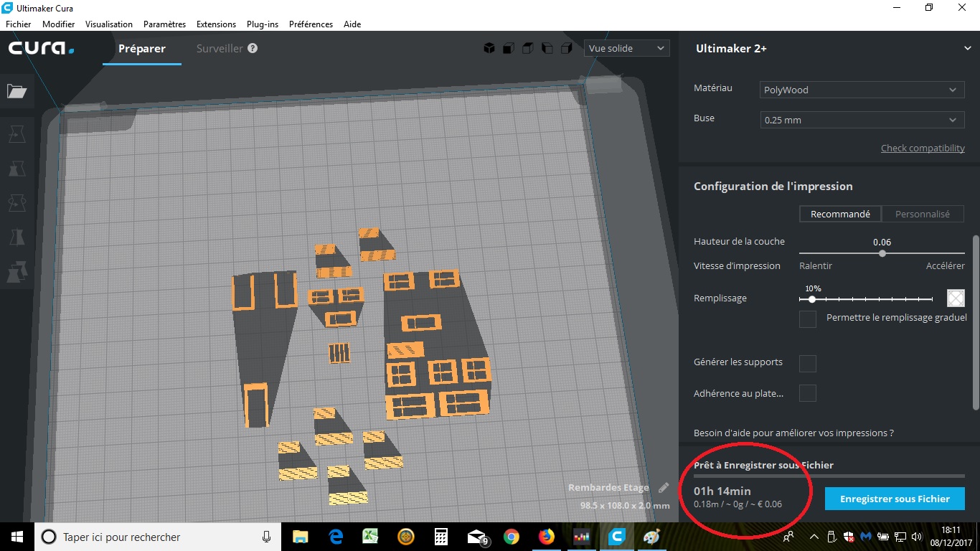The height and width of the screenshot is (551, 980).
Task: Open the Mail app in taskbar
Action: [x=477, y=537]
